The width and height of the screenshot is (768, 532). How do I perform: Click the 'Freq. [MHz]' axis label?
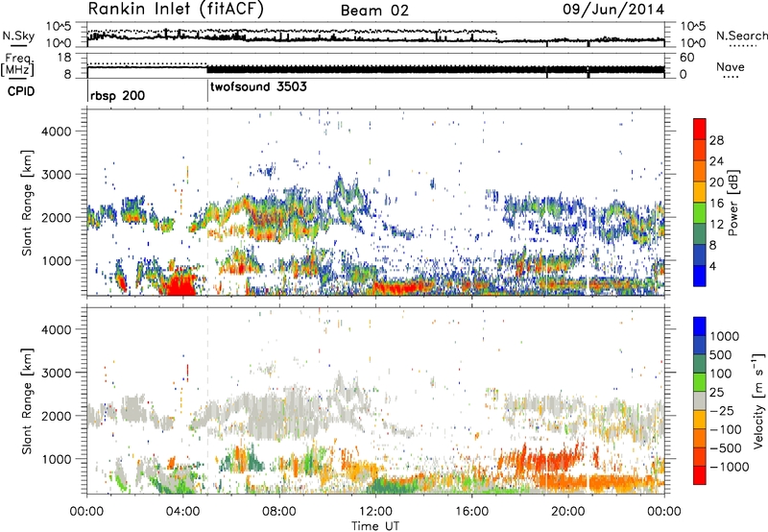pyautogui.click(x=17, y=64)
